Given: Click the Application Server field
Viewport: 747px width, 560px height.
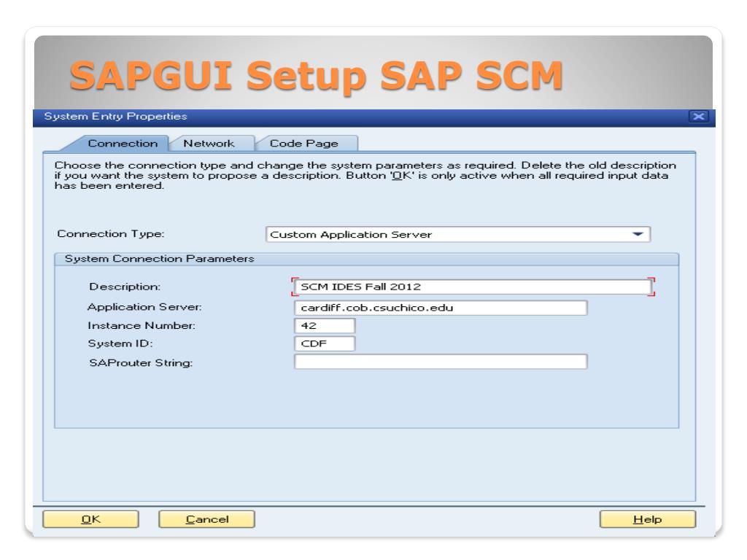Looking at the screenshot, I should tap(441, 308).
